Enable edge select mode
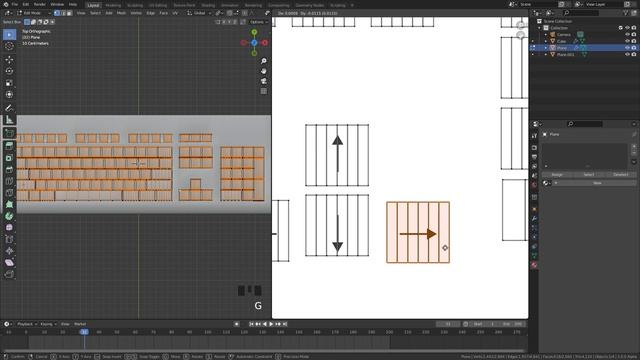The width and height of the screenshot is (640, 360). click(63, 13)
